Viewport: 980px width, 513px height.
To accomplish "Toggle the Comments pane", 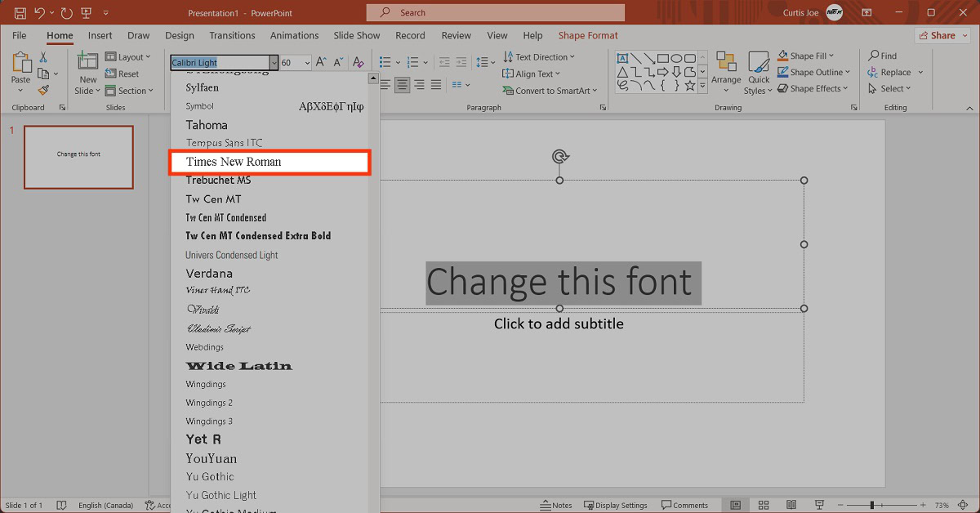I will (684, 506).
